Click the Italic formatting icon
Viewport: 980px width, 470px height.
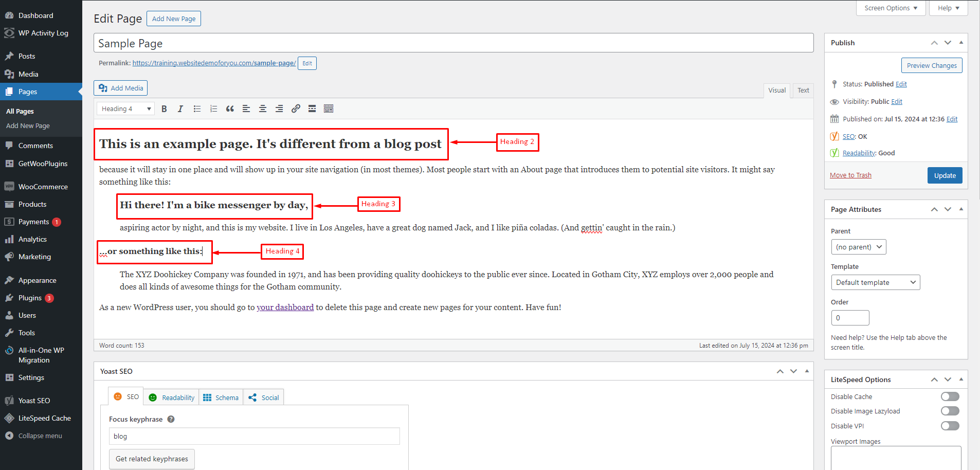pyautogui.click(x=180, y=109)
